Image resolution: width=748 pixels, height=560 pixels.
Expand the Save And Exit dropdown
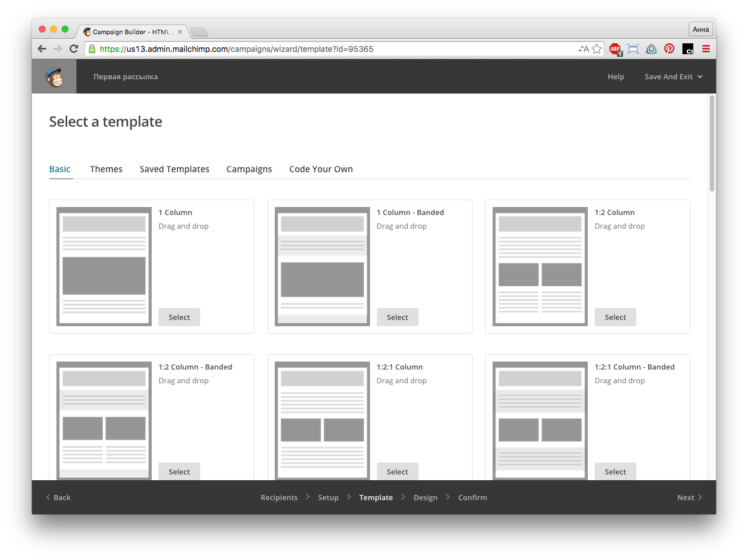(673, 77)
